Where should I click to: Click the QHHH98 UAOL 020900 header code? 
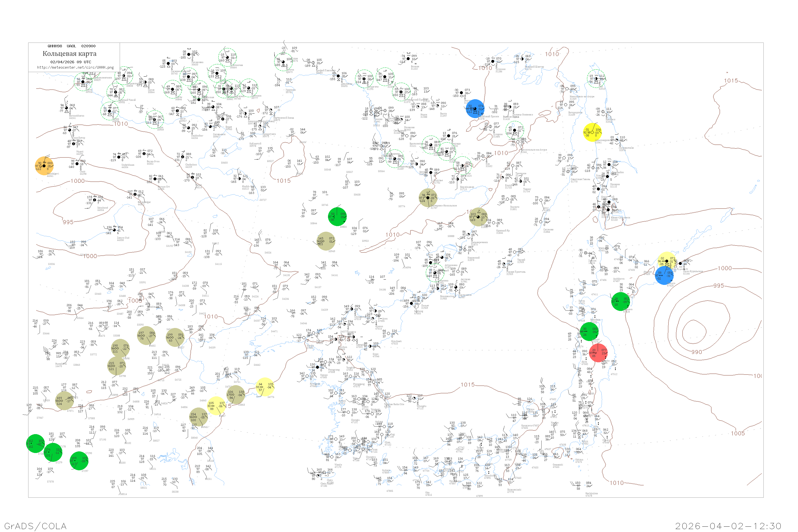(x=71, y=46)
